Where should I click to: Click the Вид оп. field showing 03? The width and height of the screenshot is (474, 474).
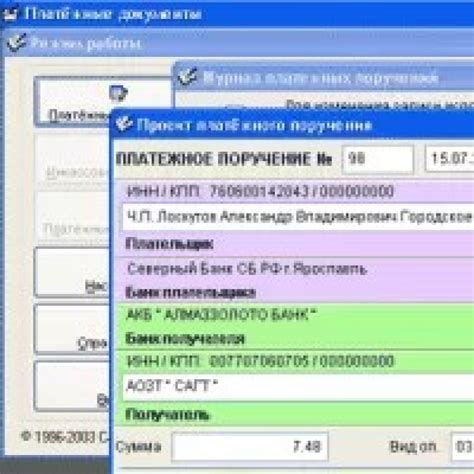(x=463, y=447)
